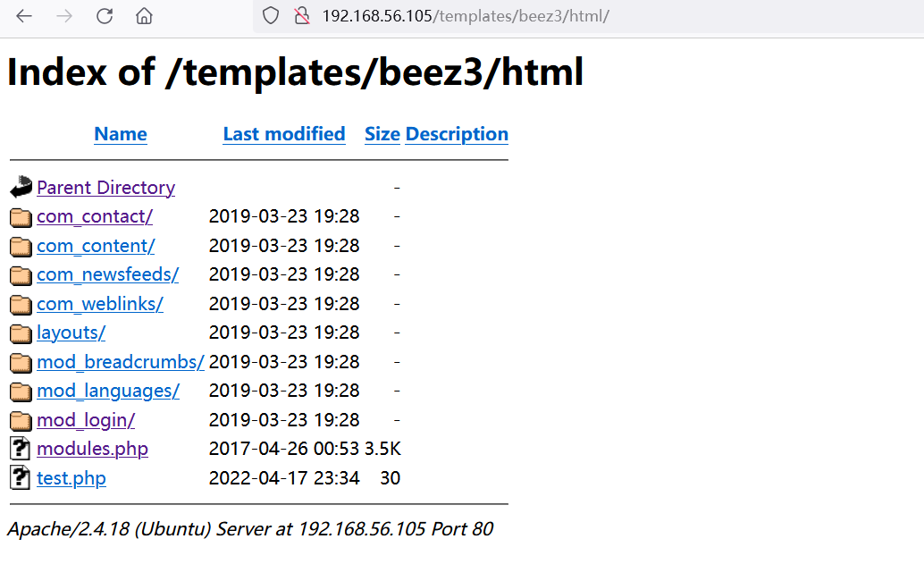The image size is (924, 581).
Task: Reload the page with refresh icon
Action: [105, 16]
